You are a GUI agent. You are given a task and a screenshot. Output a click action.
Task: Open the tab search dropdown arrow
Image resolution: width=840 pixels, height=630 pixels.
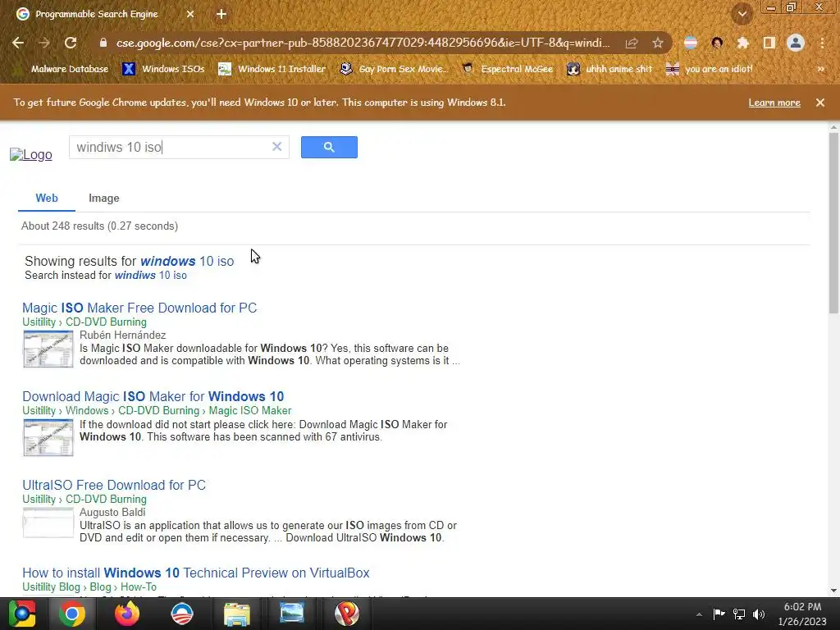(742, 14)
